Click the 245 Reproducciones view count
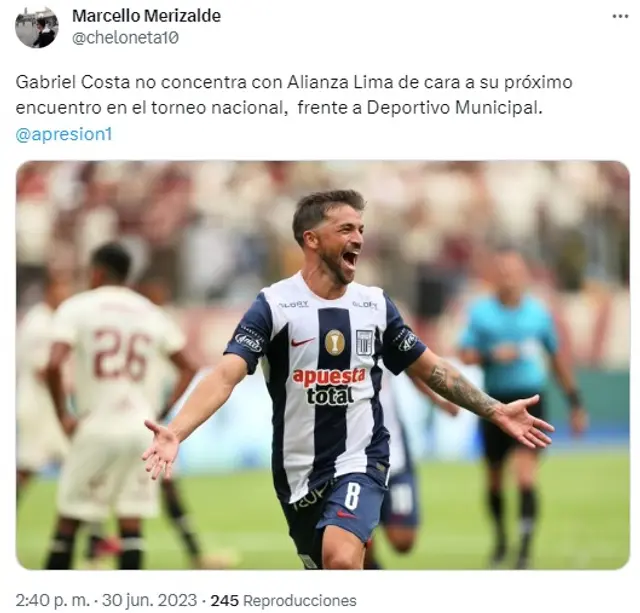Image resolution: width=640 pixels, height=613 pixels. click(x=283, y=600)
